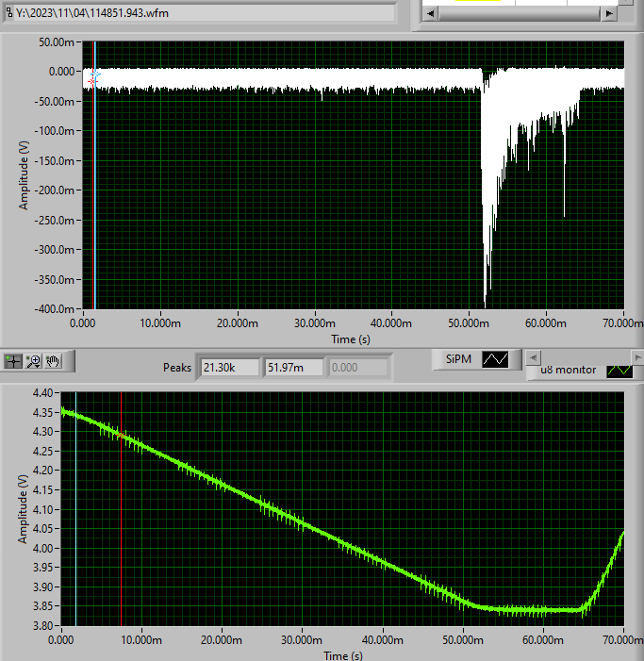644x661 pixels.
Task: Select the blue cursor line in lower graph
Action: [x=75, y=509]
